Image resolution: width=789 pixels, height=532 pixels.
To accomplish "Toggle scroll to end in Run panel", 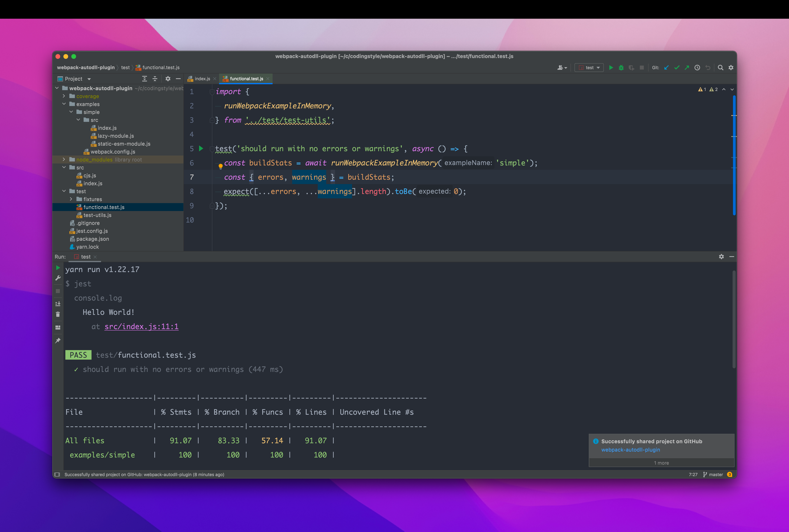I will pyautogui.click(x=58, y=304).
